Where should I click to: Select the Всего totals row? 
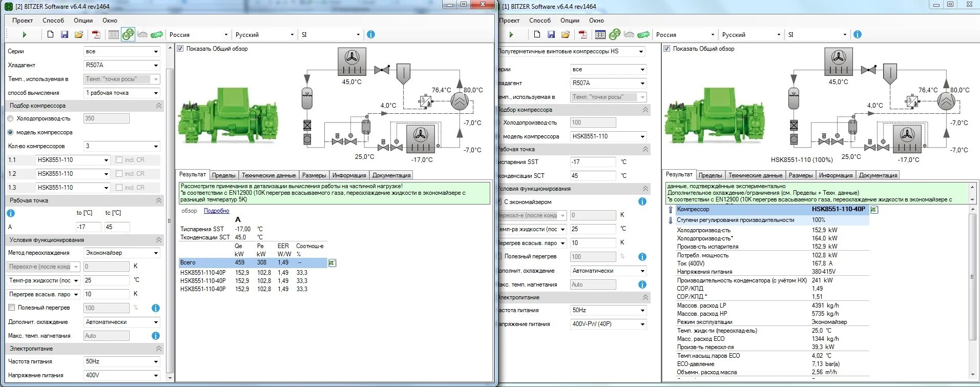pos(253,262)
